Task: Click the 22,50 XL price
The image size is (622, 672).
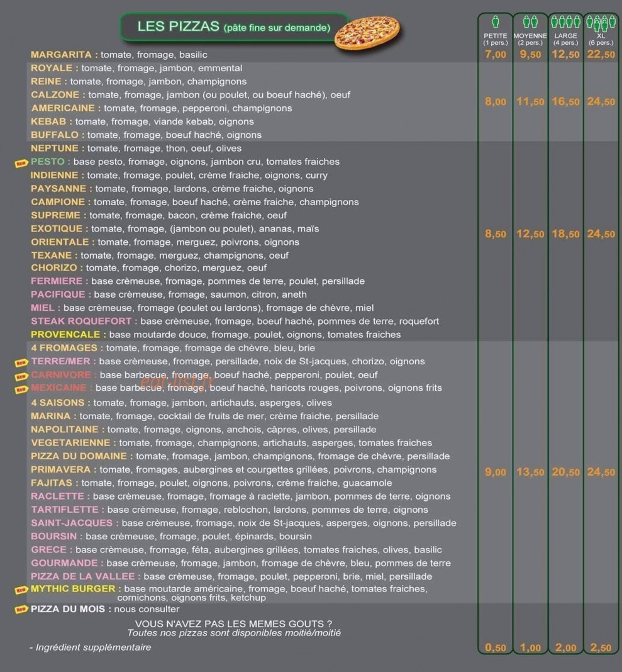Action: point(601,55)
